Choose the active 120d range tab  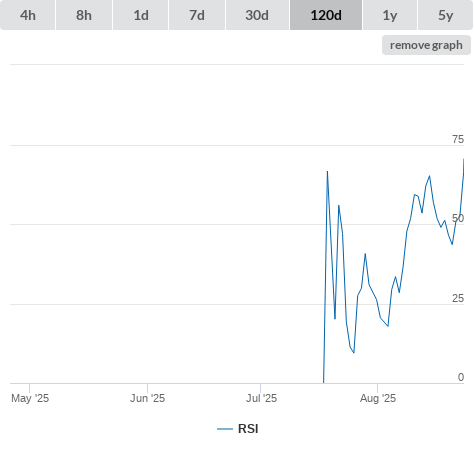click(x=326, y=15)
